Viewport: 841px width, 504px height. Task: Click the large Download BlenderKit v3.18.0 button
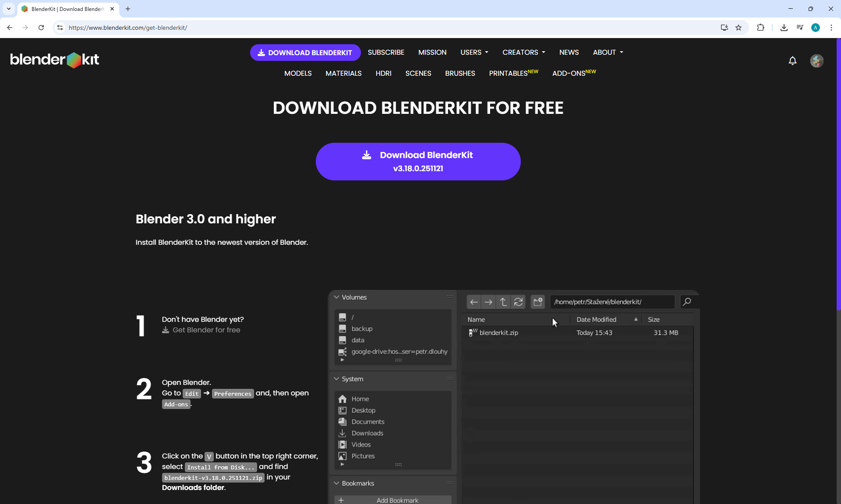tap(418, 162)
